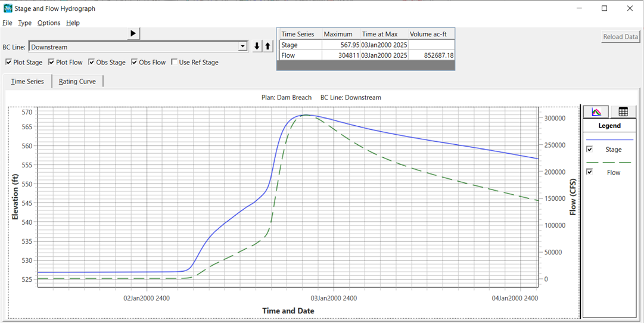This screenshot has width=644, height=323.
Task: Close the Stage and Flow Hydrograph window
Action: [x=629, y=8]
